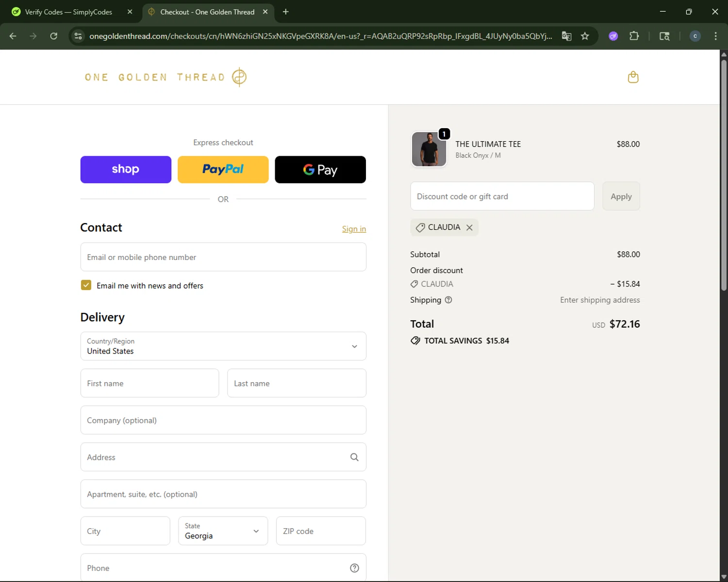Click the TOTAL SAVINGS $15.84 text
Image resolution: width=728 pixels, height=582 pixels.
[x=466, y=341]
